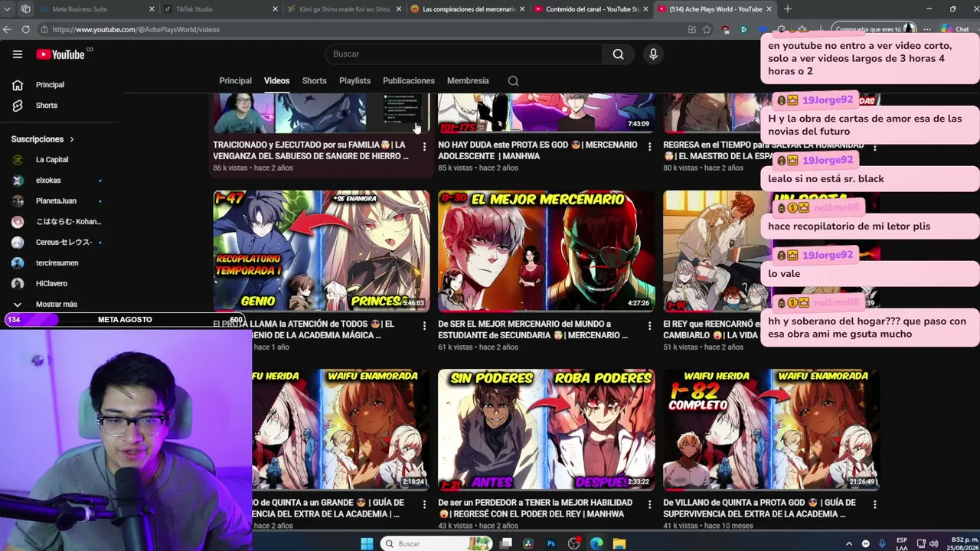Open the taskbar clock and date

click(x=963, y=543)
